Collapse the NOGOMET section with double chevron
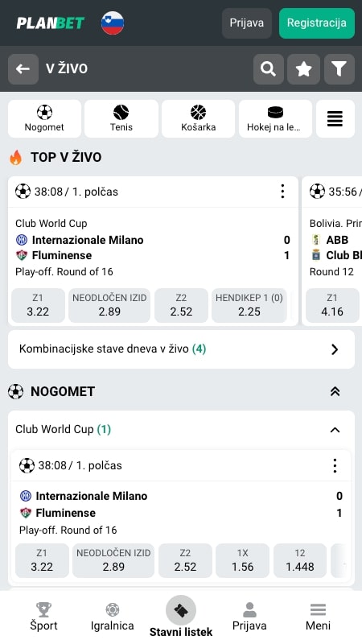 [x=335, y=391]
